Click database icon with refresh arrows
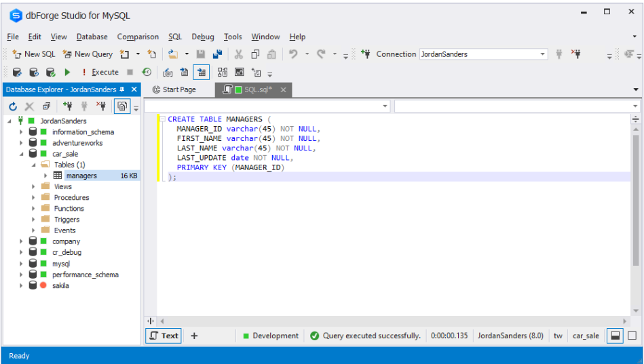 [34, 73]
